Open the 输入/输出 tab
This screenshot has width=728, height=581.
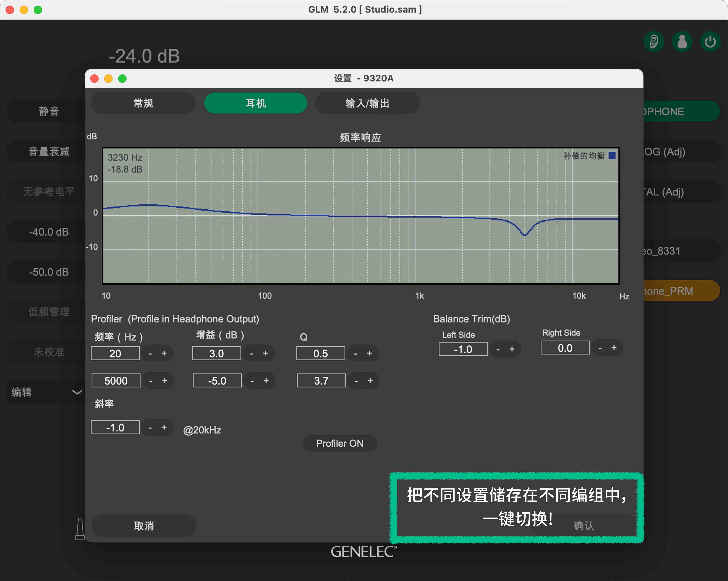pos(367,103)
